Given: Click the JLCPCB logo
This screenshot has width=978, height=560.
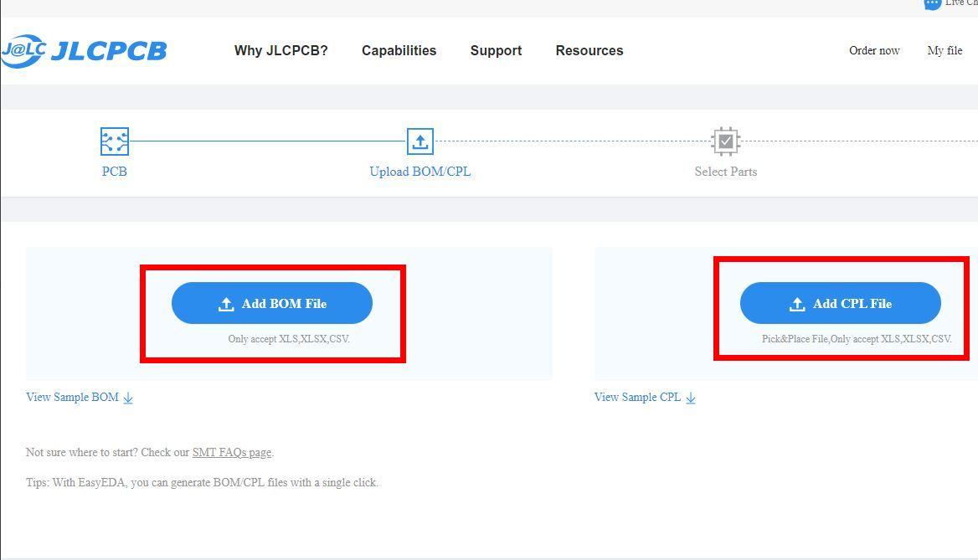Looking at the screenshot, I should coord(85,50).
